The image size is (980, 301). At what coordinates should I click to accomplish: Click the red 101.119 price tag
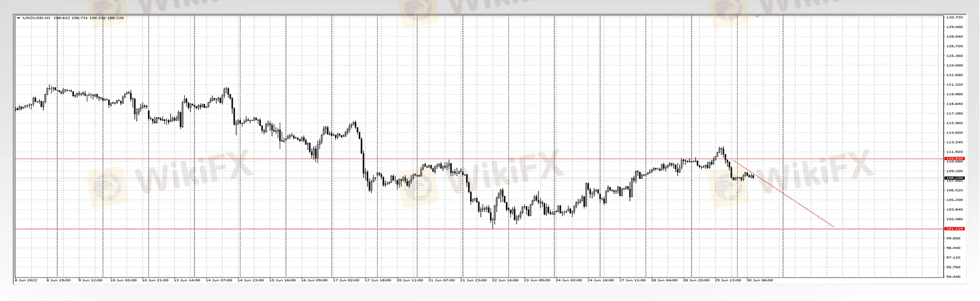click(x=954, y=229)
